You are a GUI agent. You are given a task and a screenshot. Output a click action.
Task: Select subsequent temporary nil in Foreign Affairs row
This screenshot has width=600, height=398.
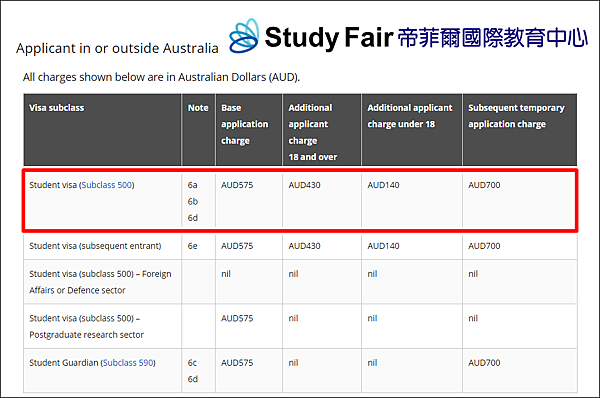pos(473,274)
